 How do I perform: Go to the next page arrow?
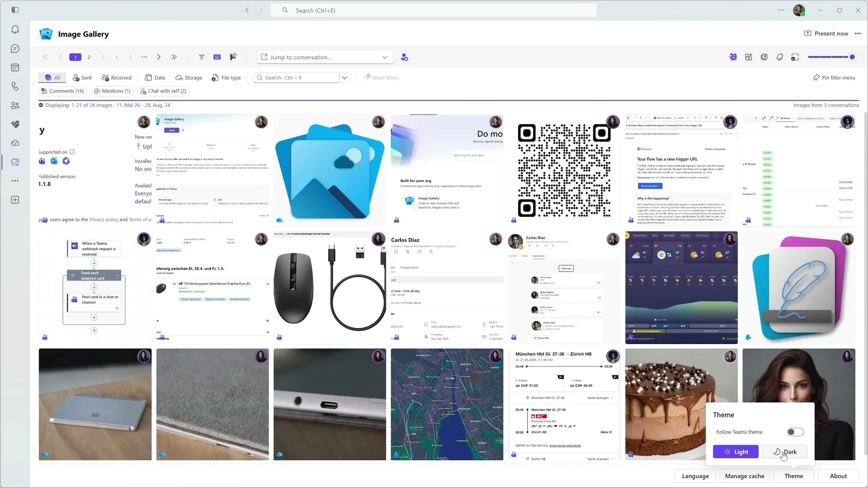158,57
